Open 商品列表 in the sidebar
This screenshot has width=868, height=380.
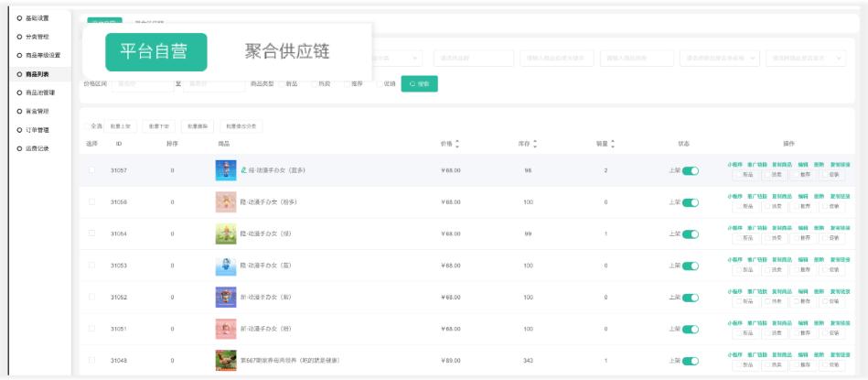click(x=38, y=74)
